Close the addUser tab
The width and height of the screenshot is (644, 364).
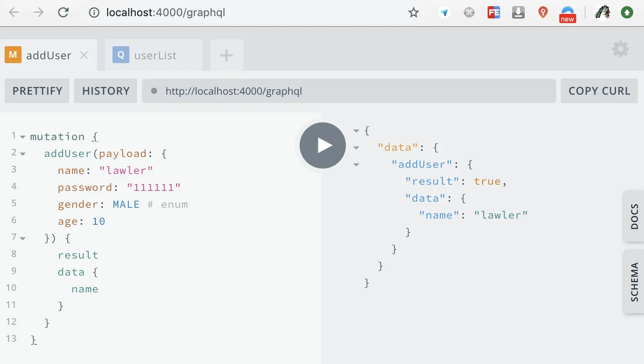[x=84, y=55]
